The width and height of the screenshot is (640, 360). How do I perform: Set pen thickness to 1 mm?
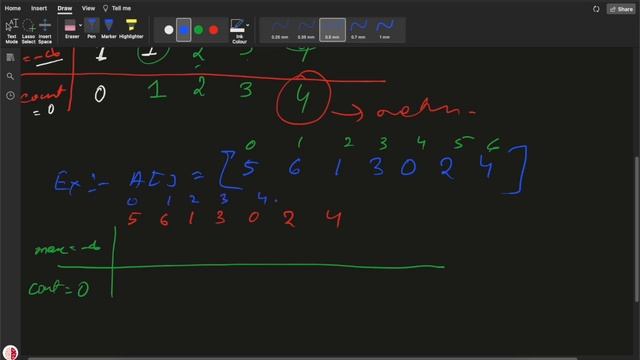coord(384,30)
